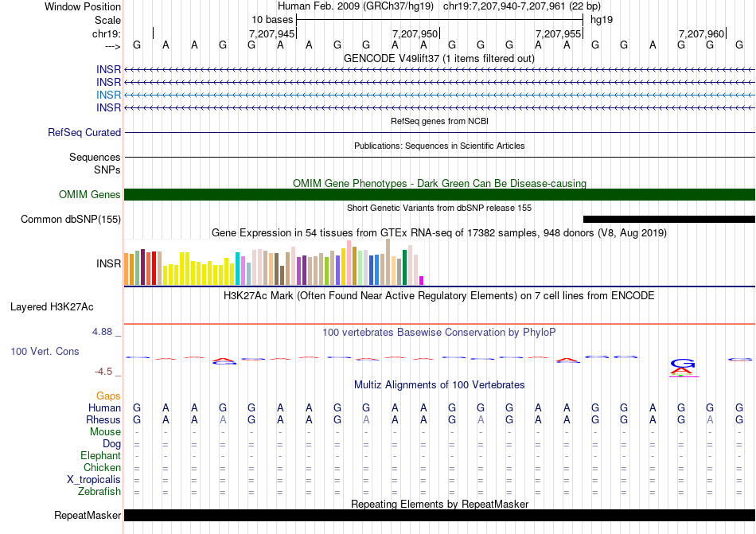Click the magenta bar in GTEx expression chart
The image size is (756, 534).
pos(421,280)
